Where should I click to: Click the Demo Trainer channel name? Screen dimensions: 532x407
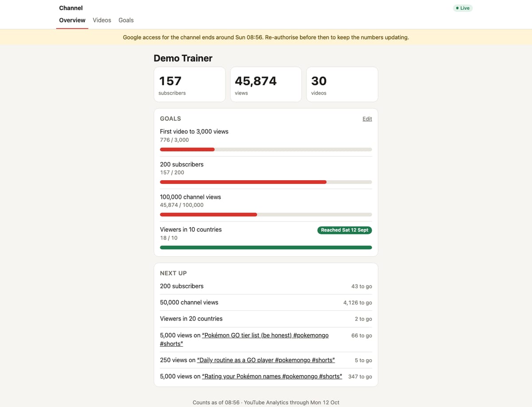(x=183, y=58)
